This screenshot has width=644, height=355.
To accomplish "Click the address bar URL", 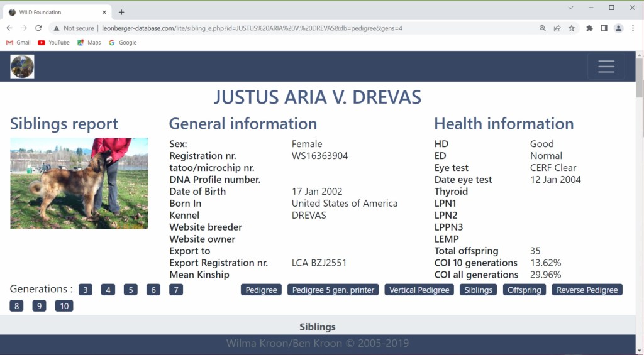I will tap(252, 28).
